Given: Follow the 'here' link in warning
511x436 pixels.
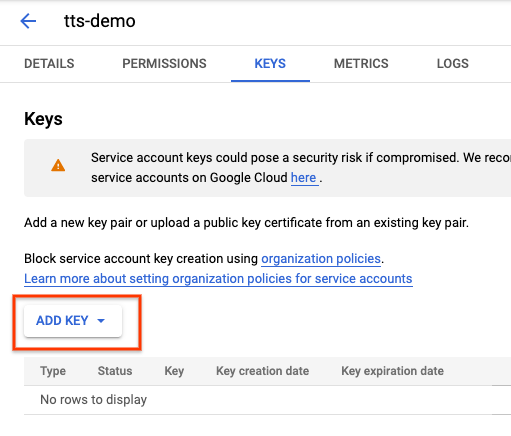Looking at the screenshot, I should pos(303,178).
